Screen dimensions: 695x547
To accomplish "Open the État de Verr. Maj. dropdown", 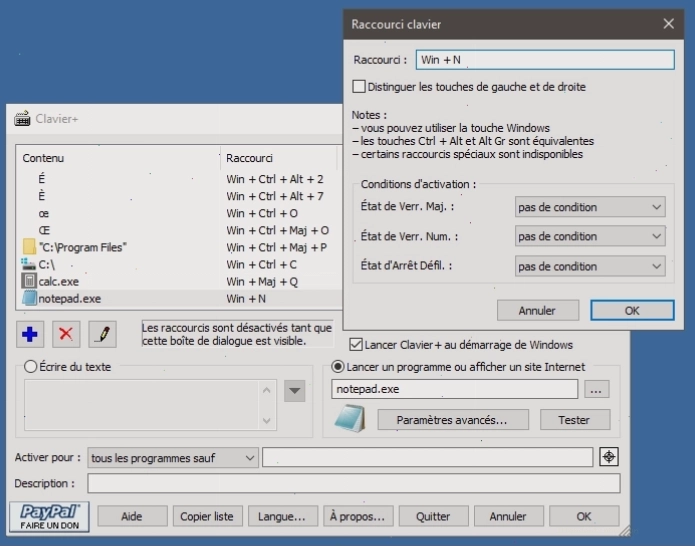I will click(590, 207).
